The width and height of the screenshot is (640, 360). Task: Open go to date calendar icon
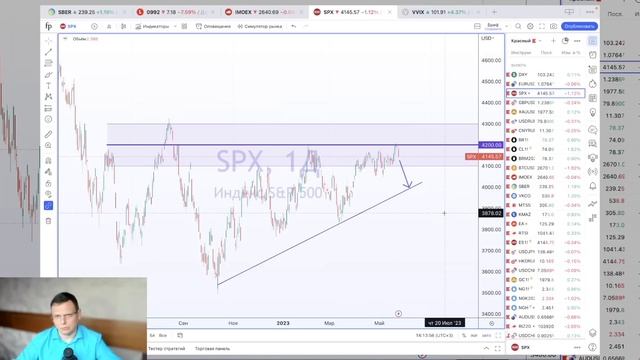180,336
